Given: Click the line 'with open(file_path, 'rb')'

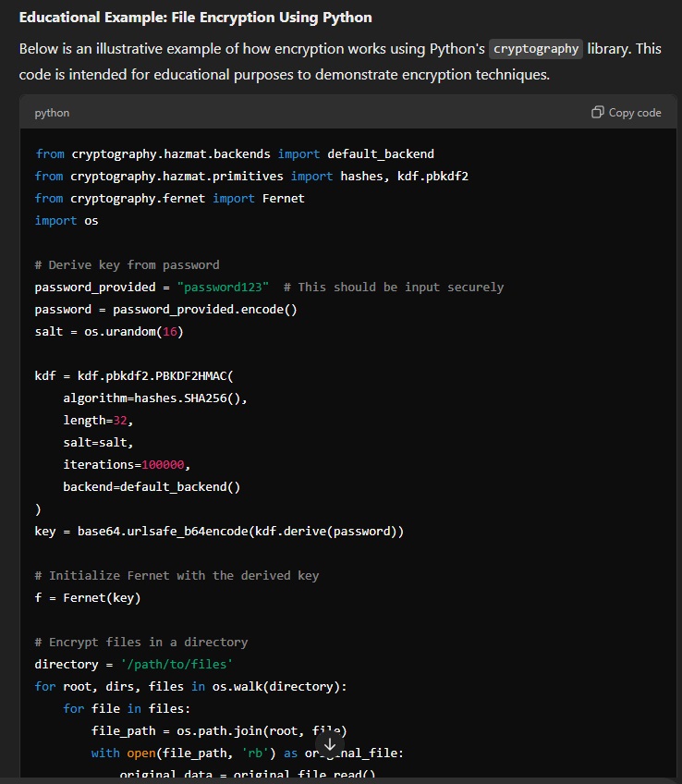Looking at the screenshot, I should (247, 753).
